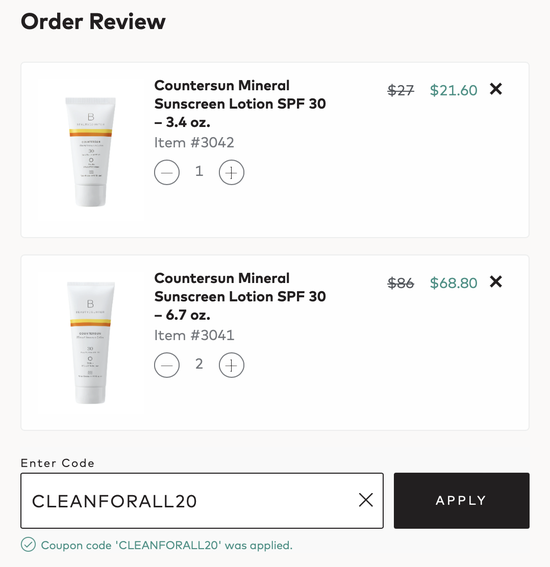This screenshot has width=550, height=567.
Task: Click the Item #3042 label
Action: tap(194, 142)
